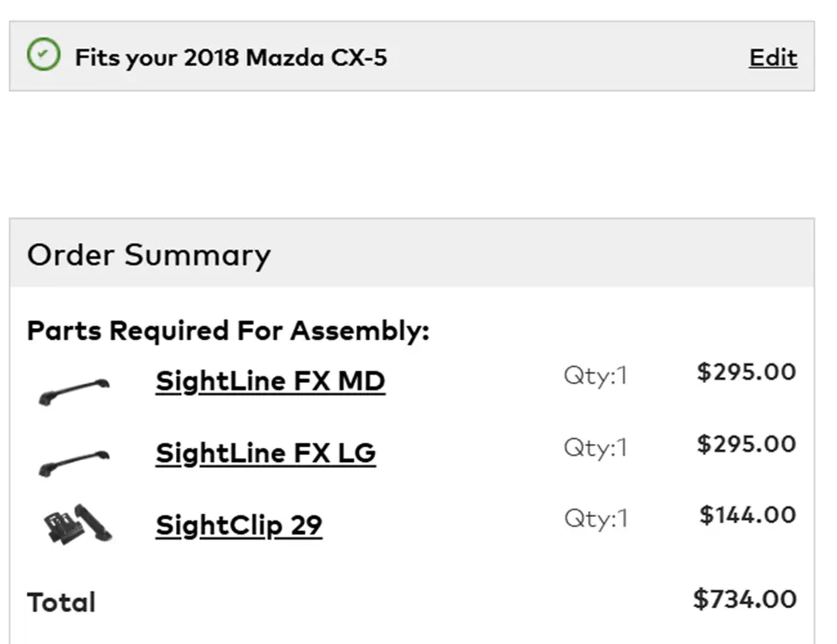Click the SightLine FX LG crossbar thumbnail
Image resolution: width=837 pixels, height=644 pixels.
75,461
